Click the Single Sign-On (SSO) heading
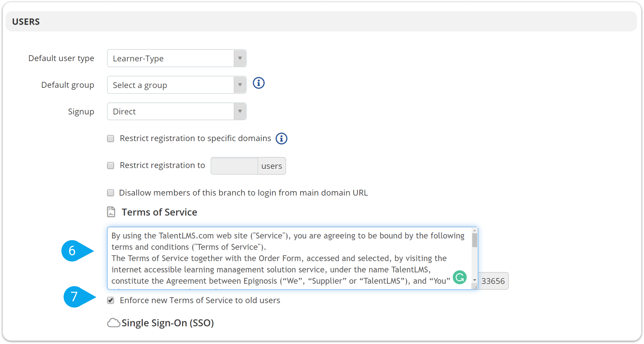Screen dimensions: 644x344 pos(168,323)
